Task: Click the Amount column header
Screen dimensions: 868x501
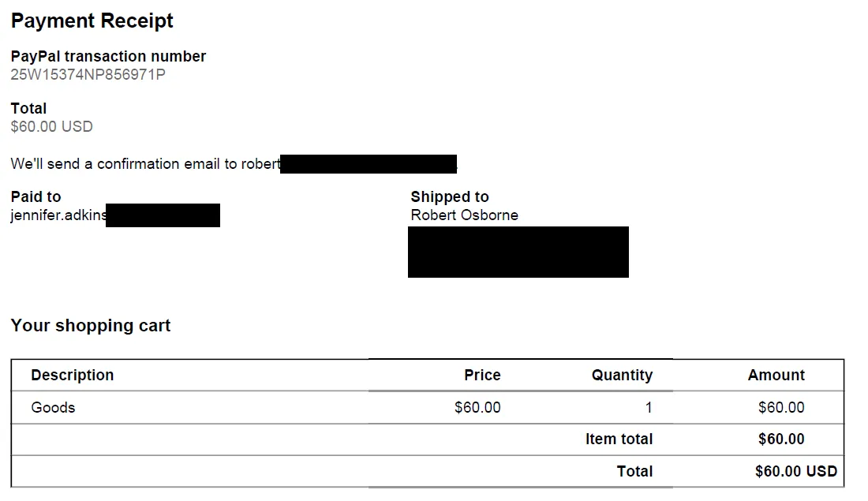Action: [776, 375]
